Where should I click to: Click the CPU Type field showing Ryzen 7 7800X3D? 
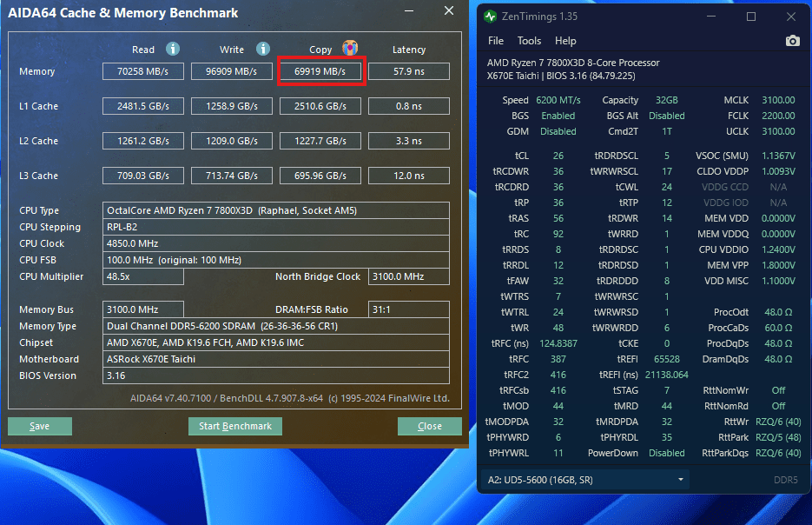click(276, 210)
